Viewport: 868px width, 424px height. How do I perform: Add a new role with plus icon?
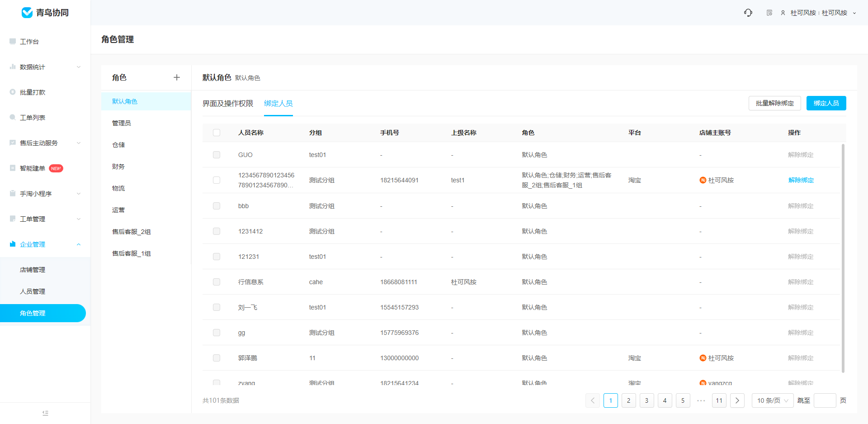[177, 77]
